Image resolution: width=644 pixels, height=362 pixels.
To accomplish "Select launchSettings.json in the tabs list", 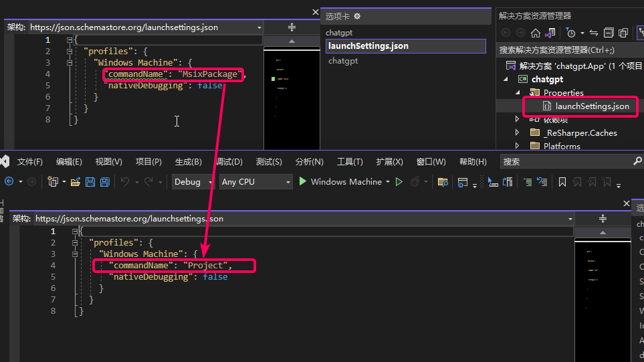I will click(406, 46).
